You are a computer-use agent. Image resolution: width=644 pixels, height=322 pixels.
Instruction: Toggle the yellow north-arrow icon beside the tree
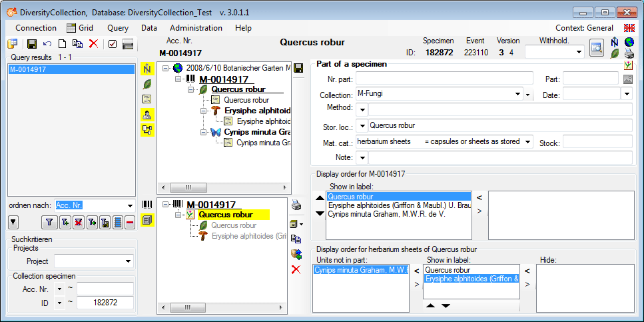[x=147, y=69]
